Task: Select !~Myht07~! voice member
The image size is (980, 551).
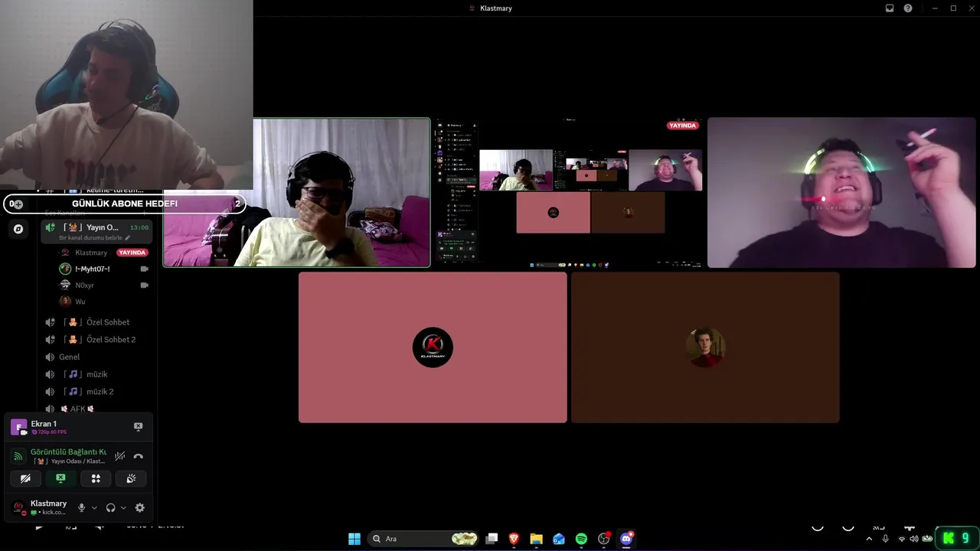Action: pos(92,269)
